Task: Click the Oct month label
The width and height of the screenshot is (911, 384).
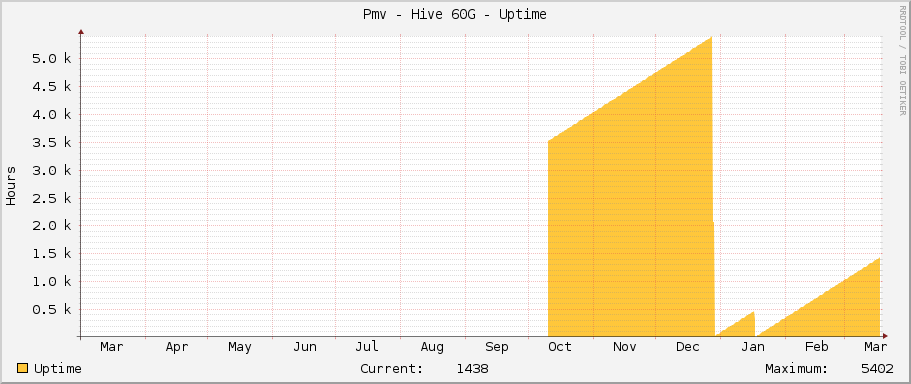Action: pyautogui.click(x=560, y=347)
